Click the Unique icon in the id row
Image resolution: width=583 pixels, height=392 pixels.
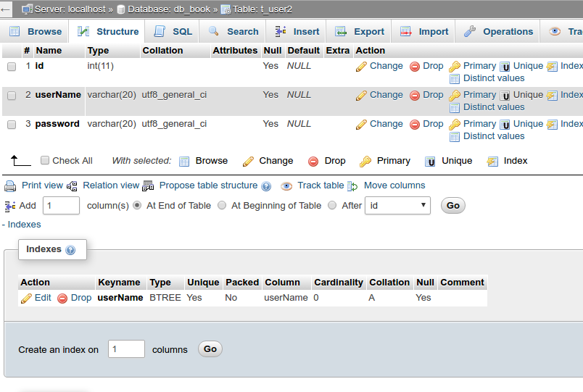coord(505,66)
